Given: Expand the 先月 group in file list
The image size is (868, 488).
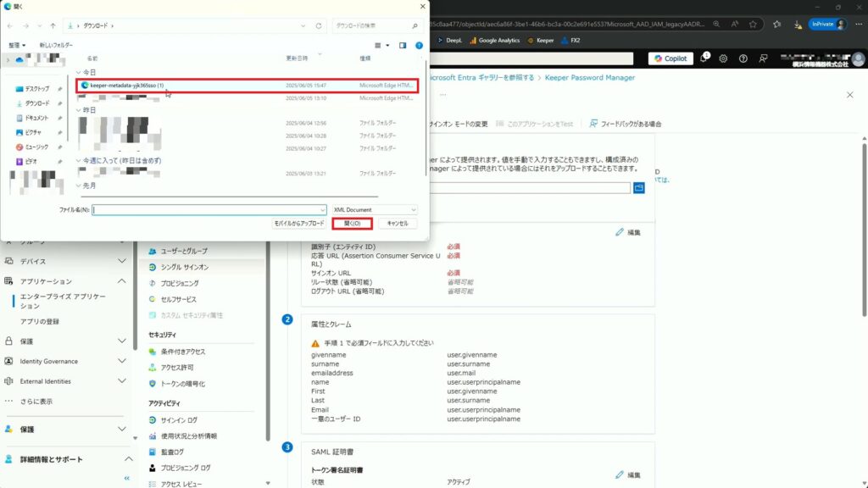Looking at the screenshot, I should pyautogui.click(x=79, y=186).
